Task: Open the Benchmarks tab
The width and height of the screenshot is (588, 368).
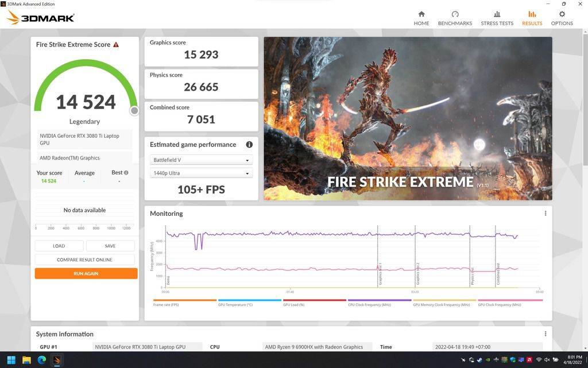Action: pos(455,18)
